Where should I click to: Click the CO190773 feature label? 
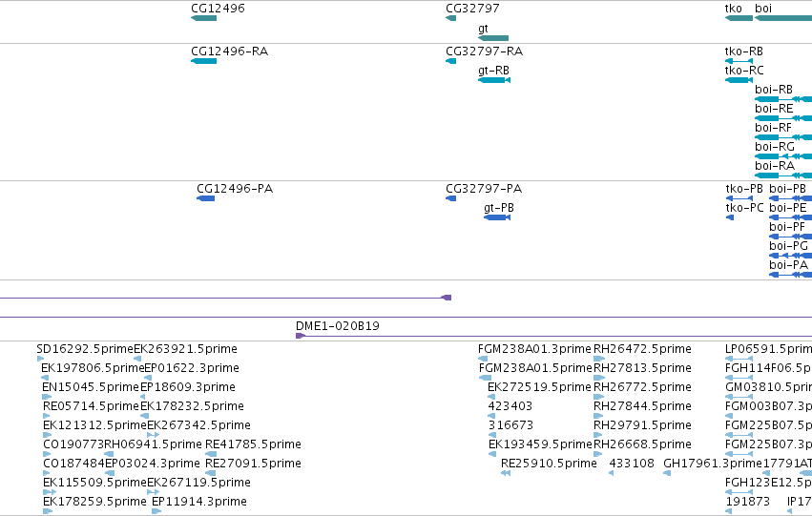click(x=73, y=445)
